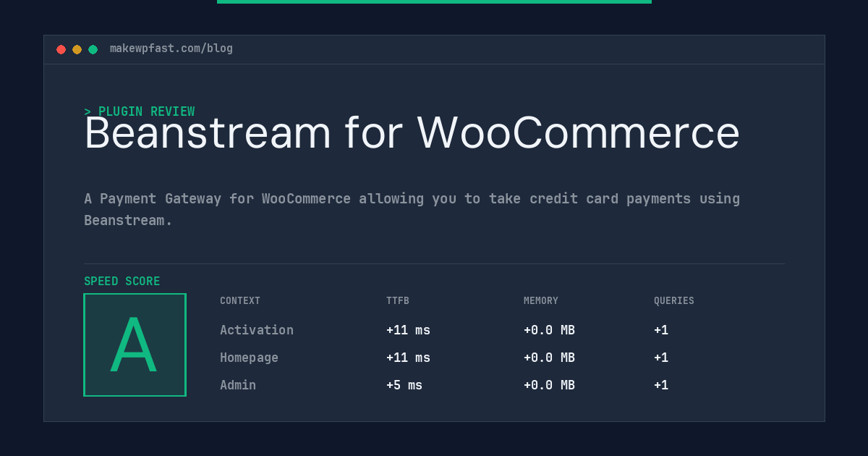This screenshot has width=868, height=456.
Task: Click the Payment Gateway description paragraph
Action: [412, 209]
